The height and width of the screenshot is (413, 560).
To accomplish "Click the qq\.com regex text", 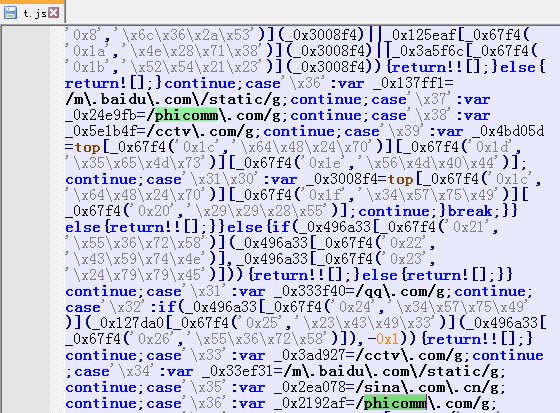I will [396, 292].
